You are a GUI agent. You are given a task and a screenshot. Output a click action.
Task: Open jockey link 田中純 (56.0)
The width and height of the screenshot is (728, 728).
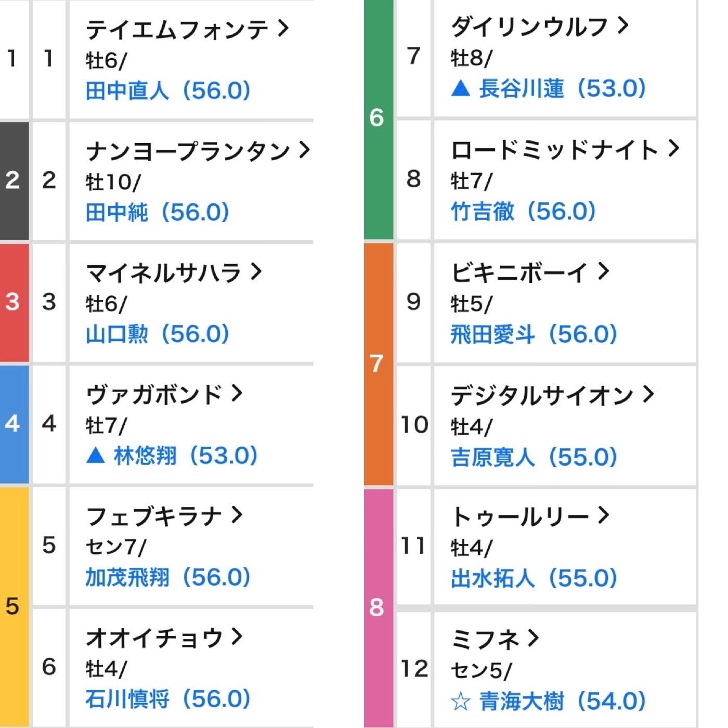[158, 212]
